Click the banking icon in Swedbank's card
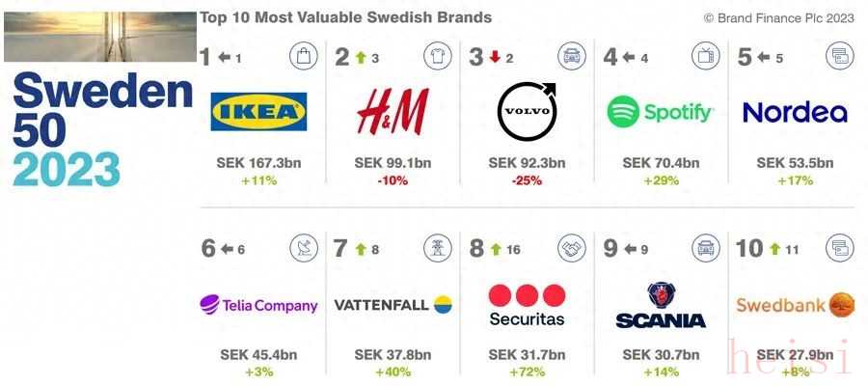The width and height of the screenshot is (868, 386). (x=840, y=248)
